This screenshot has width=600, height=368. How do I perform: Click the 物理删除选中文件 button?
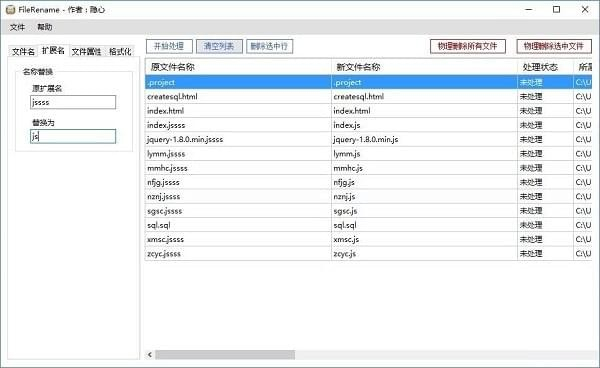(x=554, y=46)
